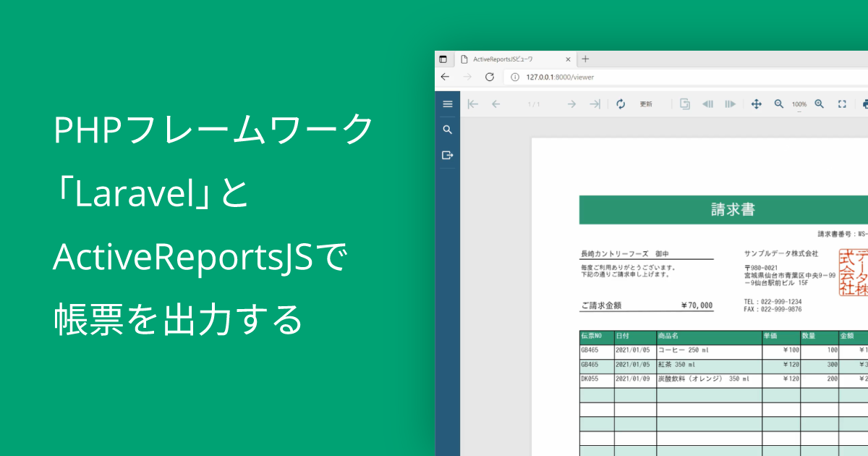
Task: Click the ¥70,000 amount
Action: [x=697, y=305]
